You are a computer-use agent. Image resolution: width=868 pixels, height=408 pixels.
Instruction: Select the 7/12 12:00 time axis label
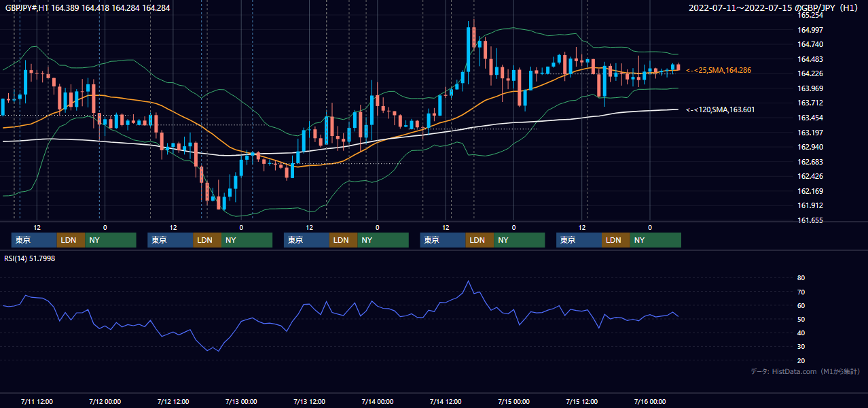click(173, 401)
